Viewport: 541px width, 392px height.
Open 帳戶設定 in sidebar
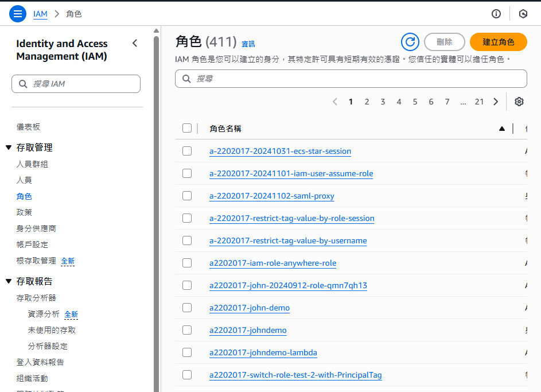32,244
